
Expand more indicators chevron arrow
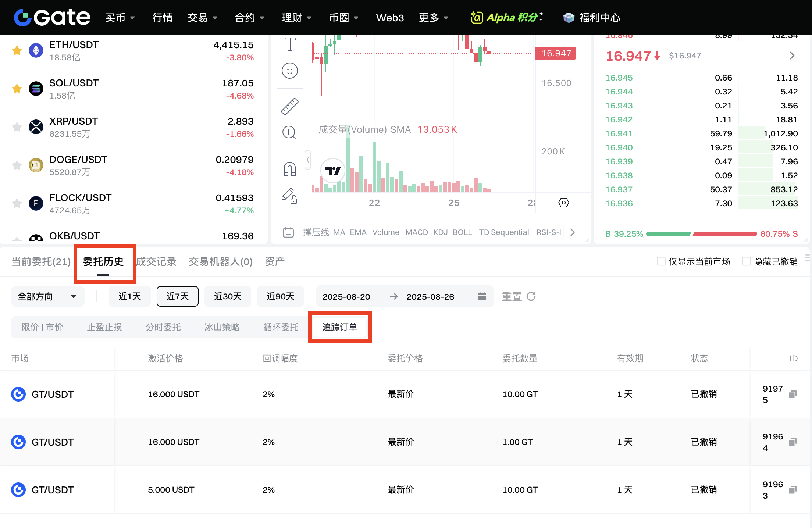(x=572, y=232)
